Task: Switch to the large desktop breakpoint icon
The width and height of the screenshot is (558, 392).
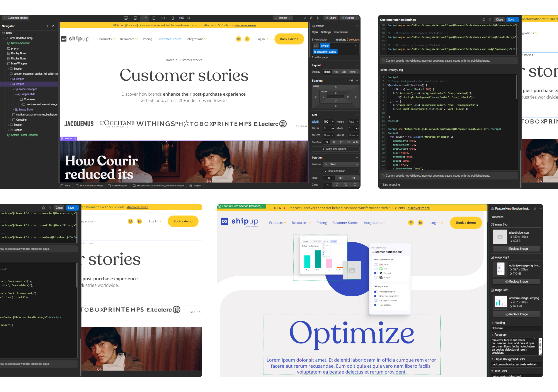Action: coord(126,18)
